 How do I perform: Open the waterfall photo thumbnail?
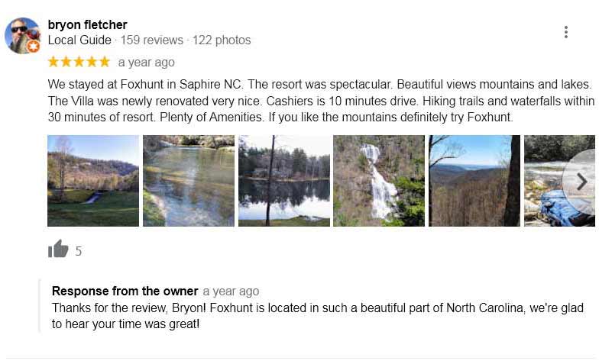379,181
